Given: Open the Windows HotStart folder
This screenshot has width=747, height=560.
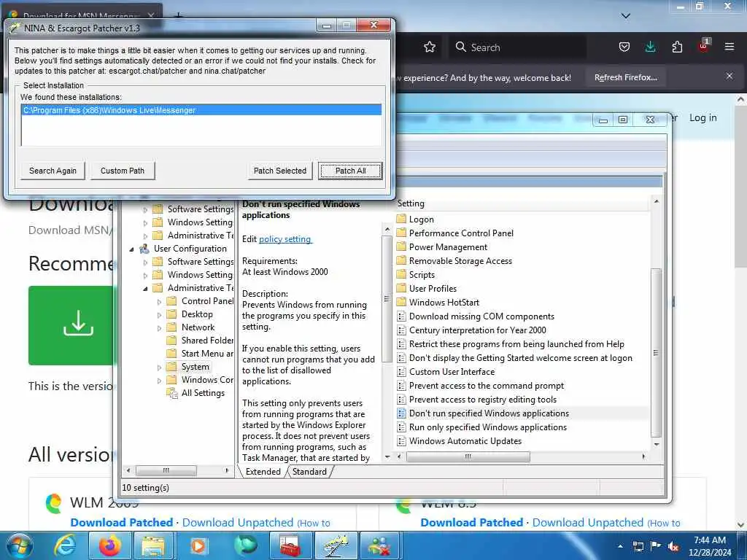Looking at the screenshot, I should [x=444, y=303].
